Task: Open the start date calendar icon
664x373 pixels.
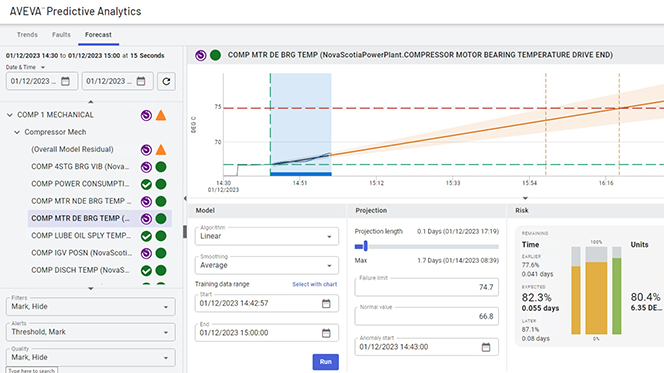Action: point(65,81)
